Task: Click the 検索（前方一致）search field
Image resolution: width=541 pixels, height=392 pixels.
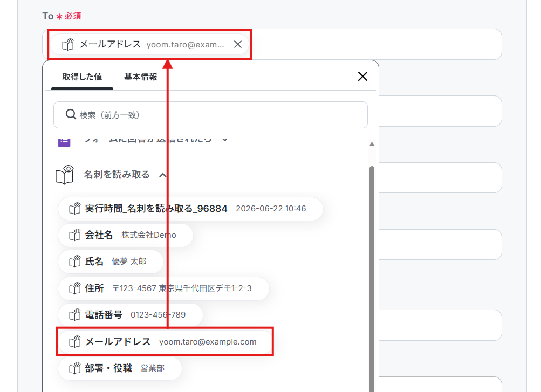Action: point(210,115)
